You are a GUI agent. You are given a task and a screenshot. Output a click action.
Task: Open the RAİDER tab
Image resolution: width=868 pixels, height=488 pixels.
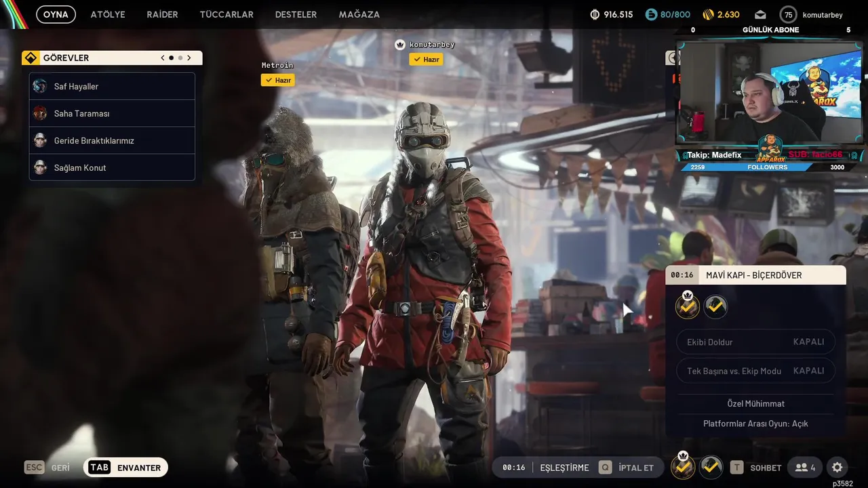tap(162, 14)
